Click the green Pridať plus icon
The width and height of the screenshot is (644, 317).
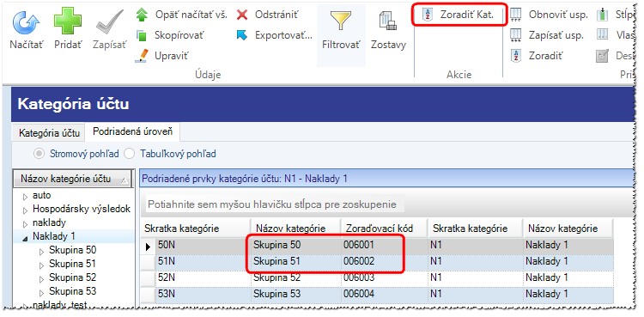(68, 21)
